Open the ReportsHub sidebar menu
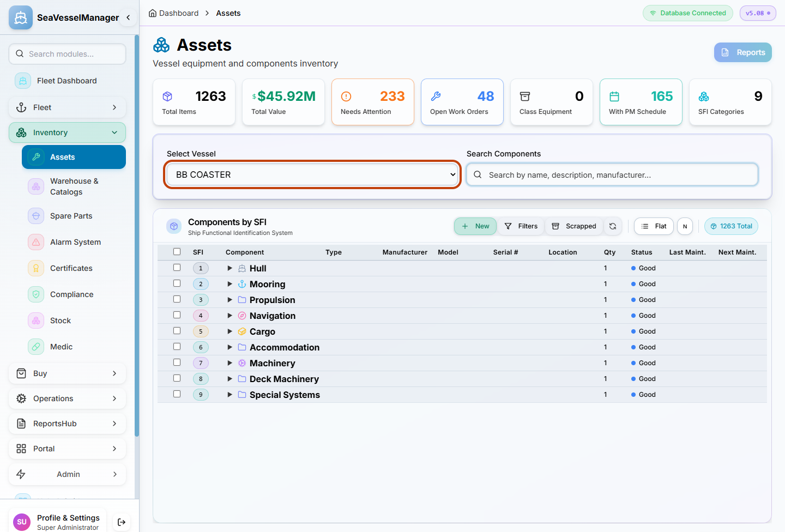The width and height of the screenshot is (785, 532). tap(67, 424)
